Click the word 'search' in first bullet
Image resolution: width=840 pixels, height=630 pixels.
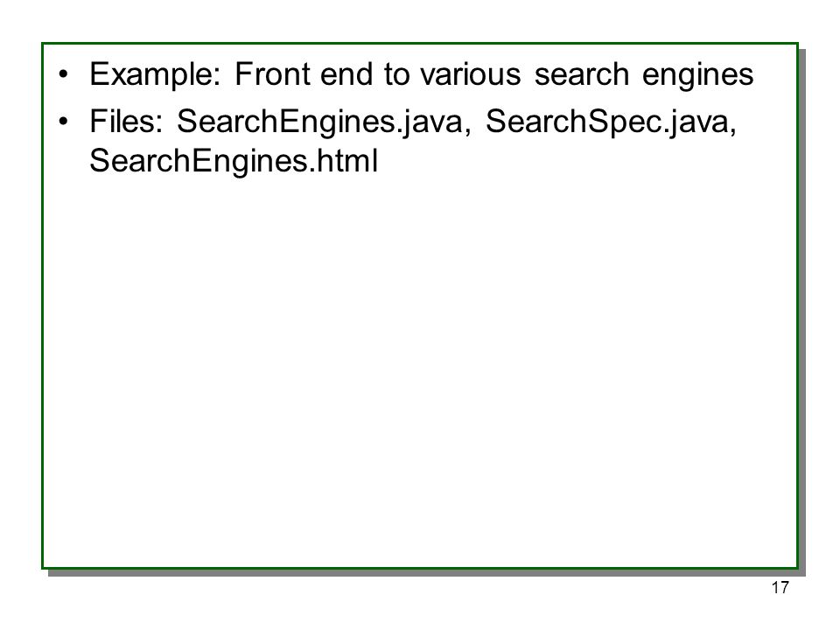click(x=582, y=74)
